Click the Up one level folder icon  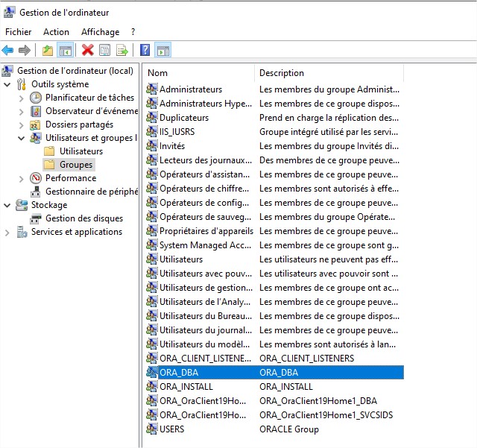pyautogui.click(x=47, y=50)
